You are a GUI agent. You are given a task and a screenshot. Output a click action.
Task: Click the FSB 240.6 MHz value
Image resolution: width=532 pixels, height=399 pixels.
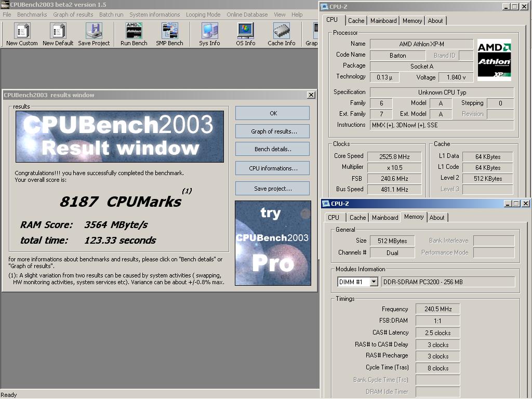pos(394,179)
